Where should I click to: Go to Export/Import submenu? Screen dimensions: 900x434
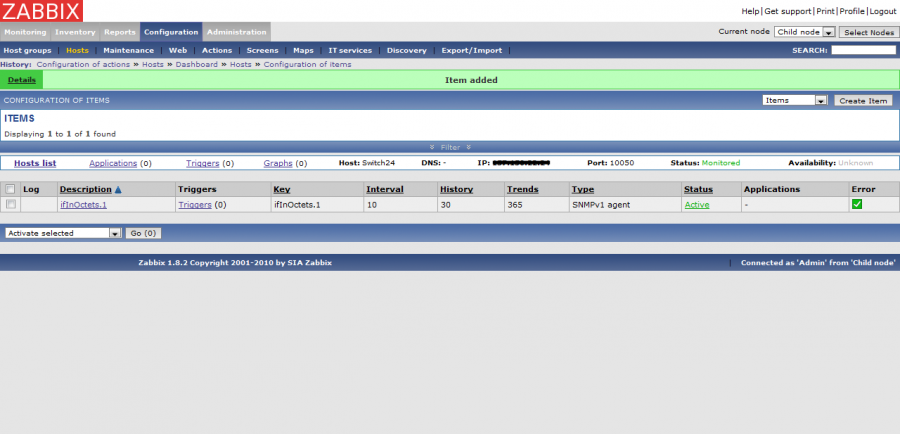coord(472,51)
